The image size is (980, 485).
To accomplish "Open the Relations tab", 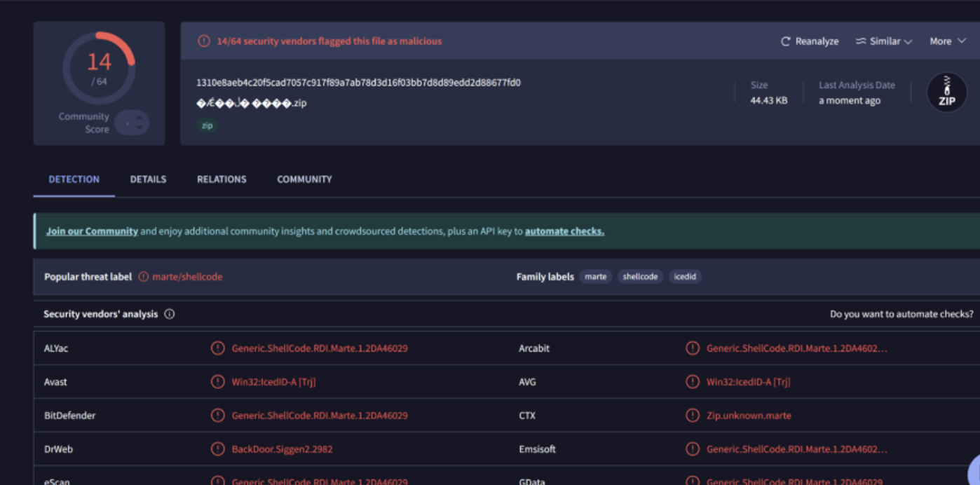I will 222,179.
